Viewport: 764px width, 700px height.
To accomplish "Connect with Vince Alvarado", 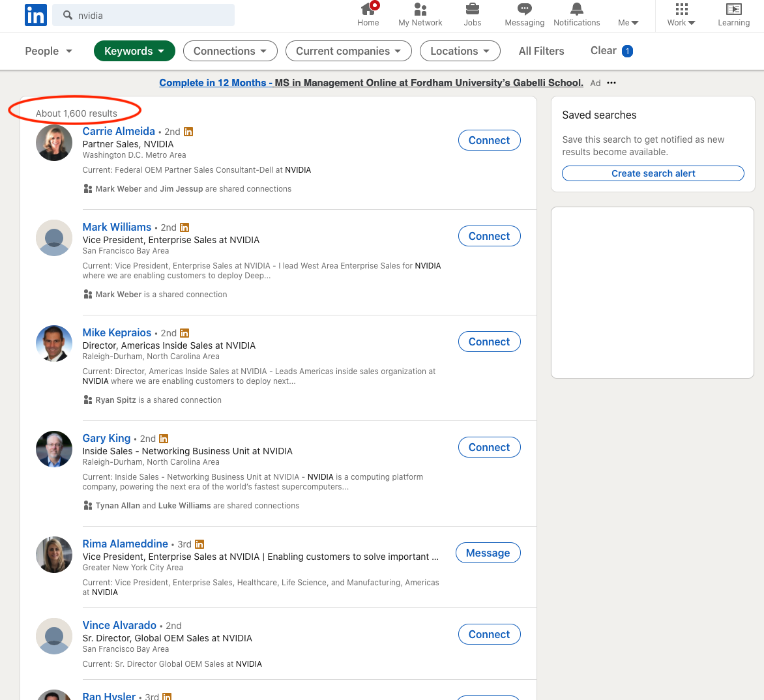I will pyautogui.click(x=489, y=634).
